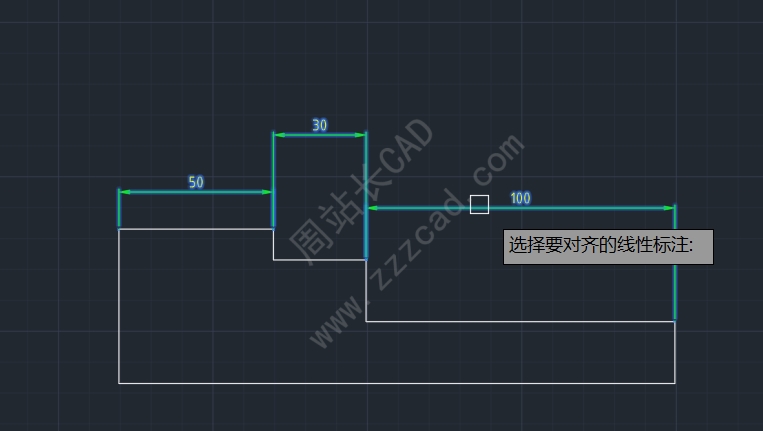Select the white horizontal edge under the 50 dimension
The height and width of the screenshot is (431, 763).
point(196,229)
